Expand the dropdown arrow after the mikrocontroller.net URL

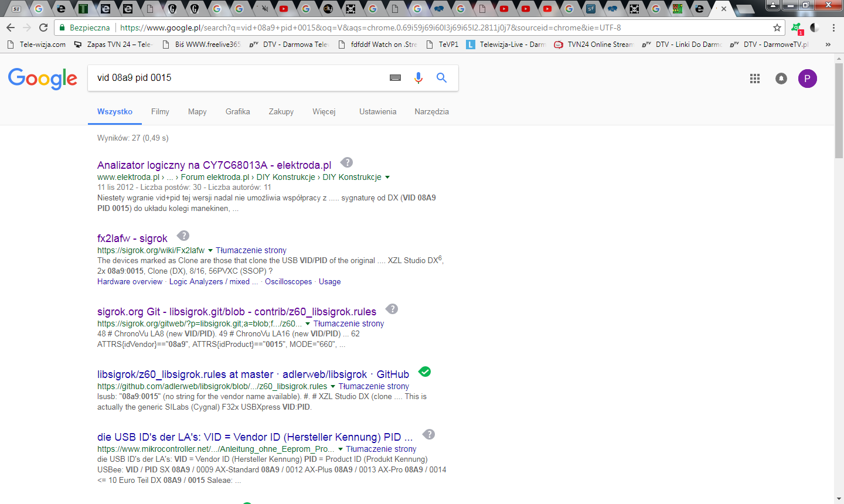pyautogui.click(x=341, y=449)
